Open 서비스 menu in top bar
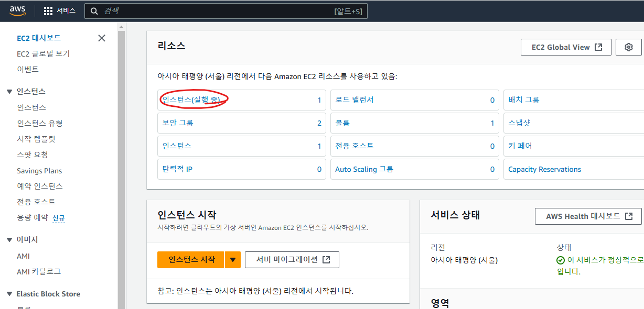Viewport: 644px width, 309px height. [x=60, y=10]
